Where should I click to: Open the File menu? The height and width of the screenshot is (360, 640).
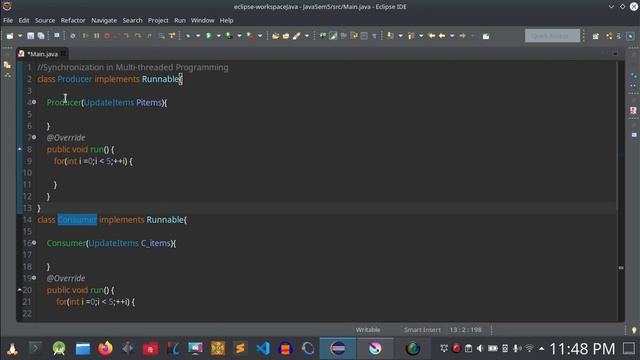8,20
